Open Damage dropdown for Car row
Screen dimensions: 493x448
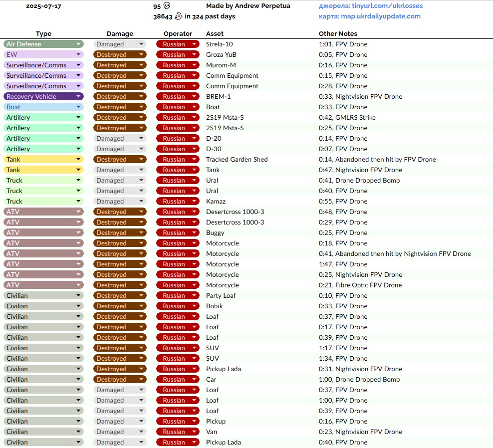(x=120, y=380)
